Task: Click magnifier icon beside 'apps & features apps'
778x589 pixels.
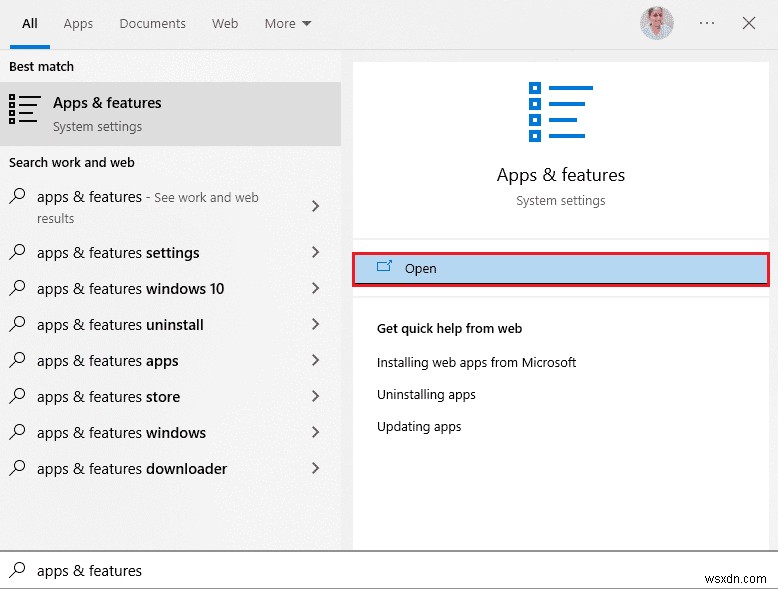Action: [17, 360]
